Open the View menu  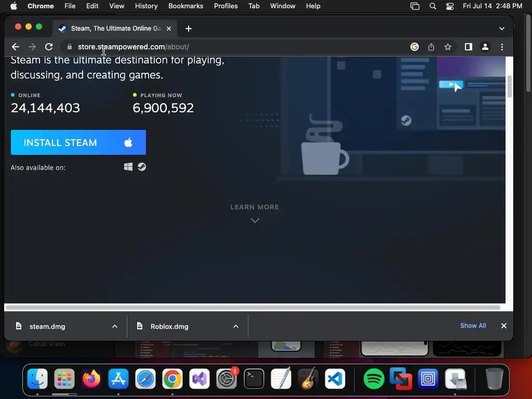[x=117, y=6]
